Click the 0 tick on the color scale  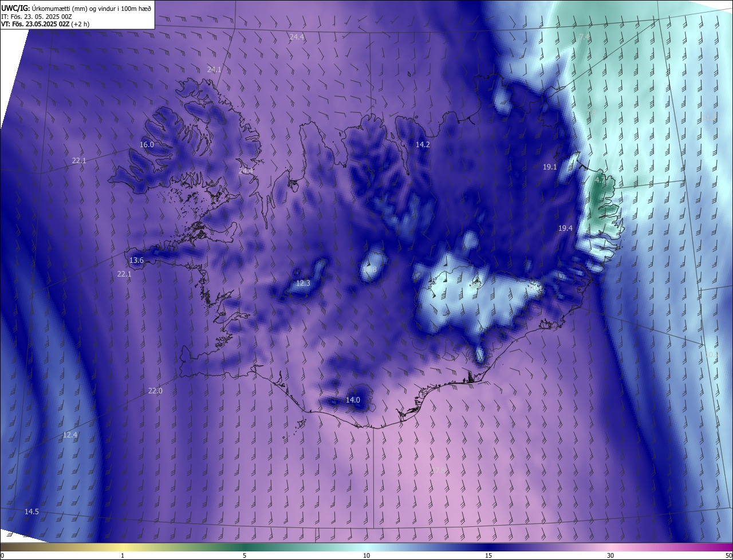click(x=2, y=556)
